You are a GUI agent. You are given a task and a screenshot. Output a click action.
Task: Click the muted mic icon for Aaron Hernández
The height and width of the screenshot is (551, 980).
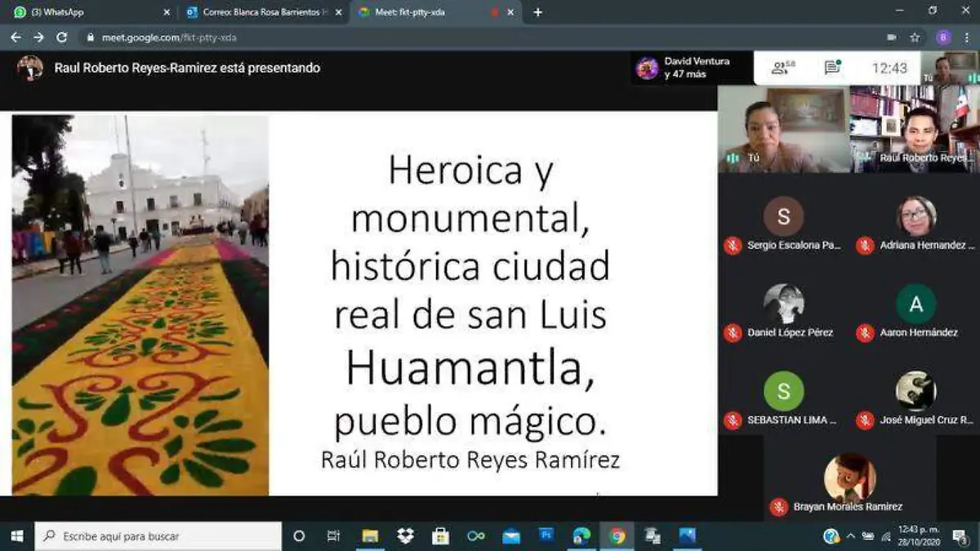coord(865,332)
